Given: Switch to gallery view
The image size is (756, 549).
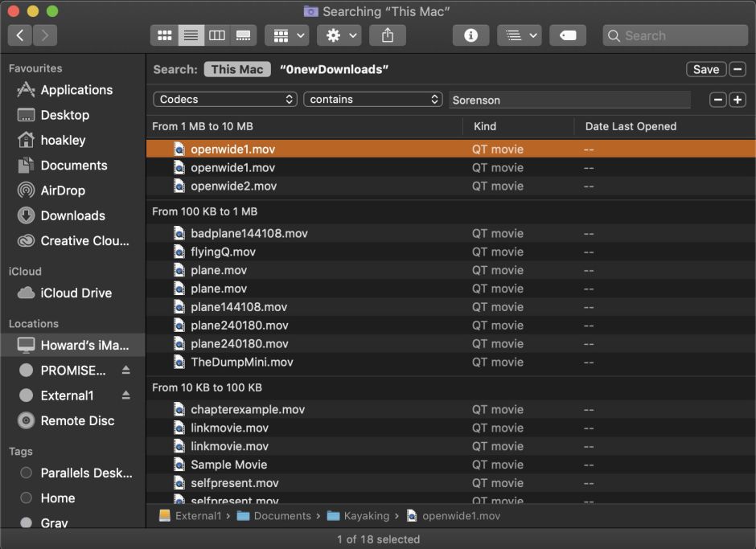Looking at the screenshot, I should pyautogui.click(x=243, y=35).
